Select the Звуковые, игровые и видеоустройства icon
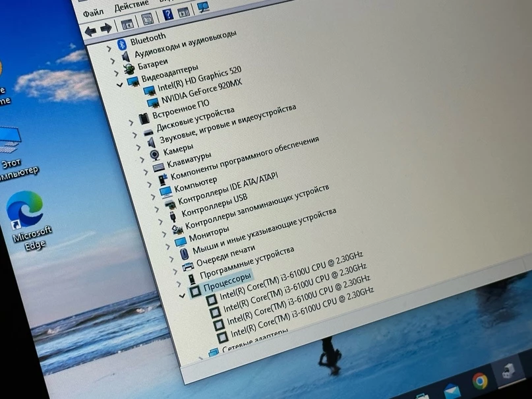The image size is (532, 399). [152, 142]
